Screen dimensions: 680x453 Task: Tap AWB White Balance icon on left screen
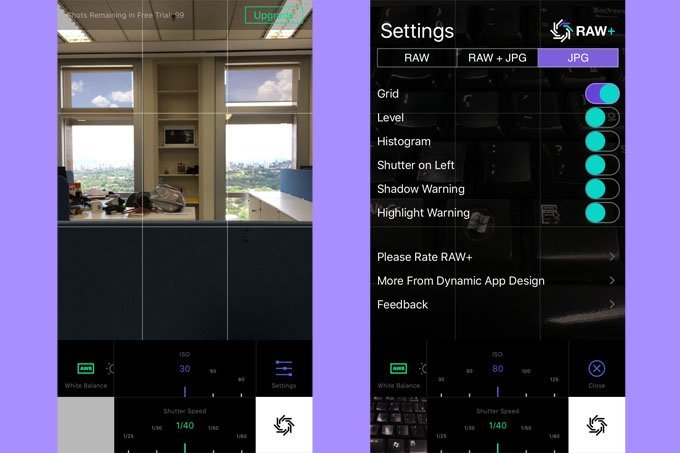86,370
